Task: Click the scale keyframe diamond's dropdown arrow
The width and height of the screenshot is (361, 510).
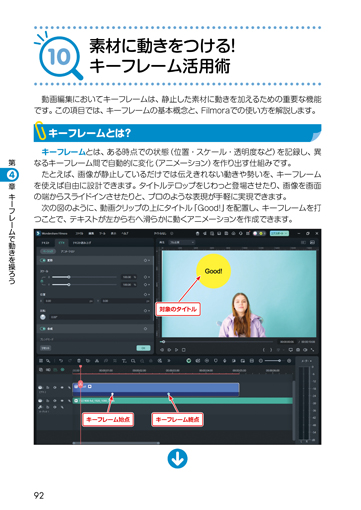Action: (x=149, y=277)
